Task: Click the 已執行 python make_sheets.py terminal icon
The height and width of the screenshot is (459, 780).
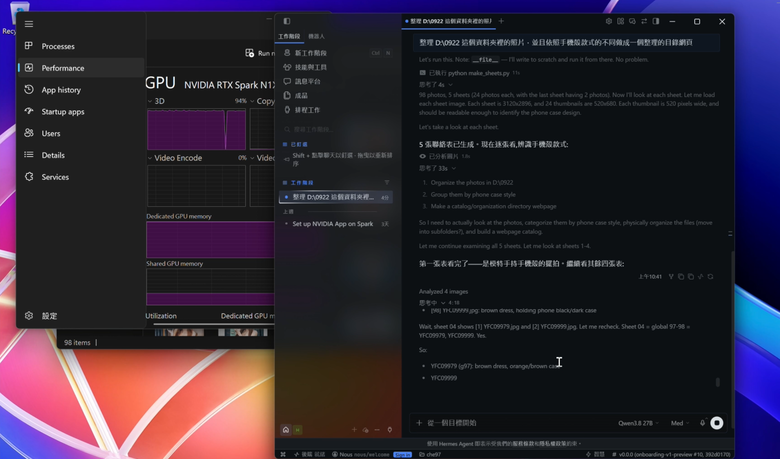Action: click(x=422, y=73)
